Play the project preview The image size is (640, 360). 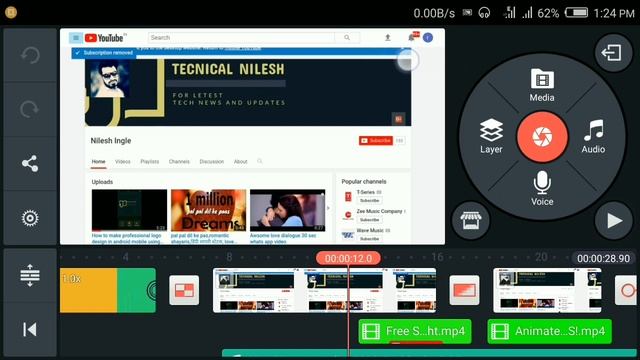613,220
